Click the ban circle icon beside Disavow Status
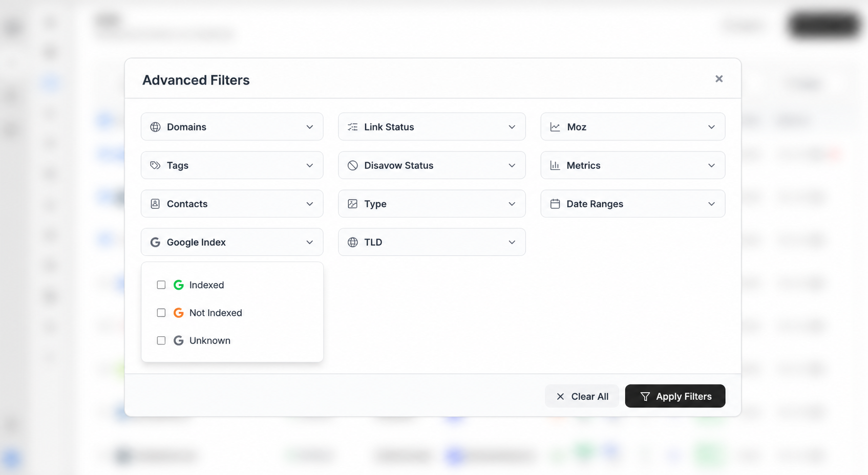Image resolution: width=868 pixels, height=475 pixels. point(353,165)
